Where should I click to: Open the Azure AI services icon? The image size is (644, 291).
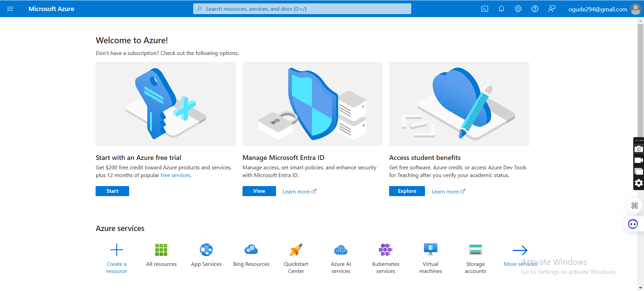(x=341, y=250)
